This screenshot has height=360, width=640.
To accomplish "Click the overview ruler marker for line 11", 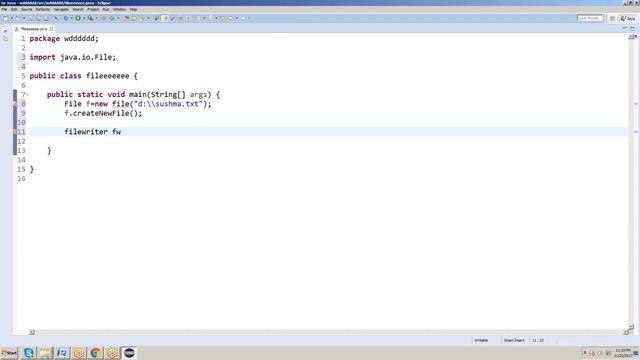I will click(636, 132).
